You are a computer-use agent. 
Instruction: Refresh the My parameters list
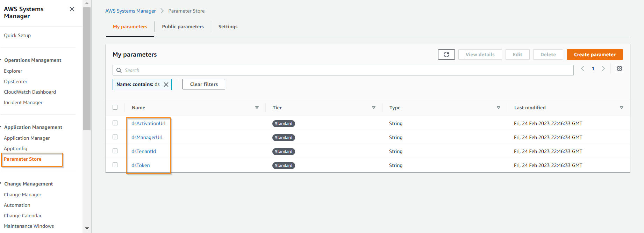tap(446, 54)
